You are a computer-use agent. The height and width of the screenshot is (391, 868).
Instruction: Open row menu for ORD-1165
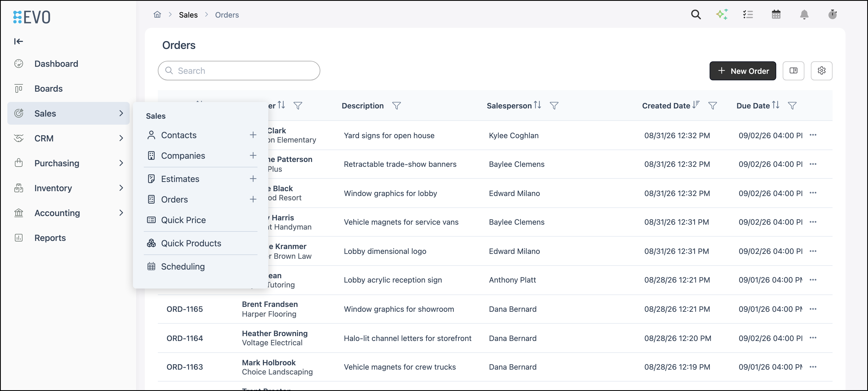coord(813,309)
